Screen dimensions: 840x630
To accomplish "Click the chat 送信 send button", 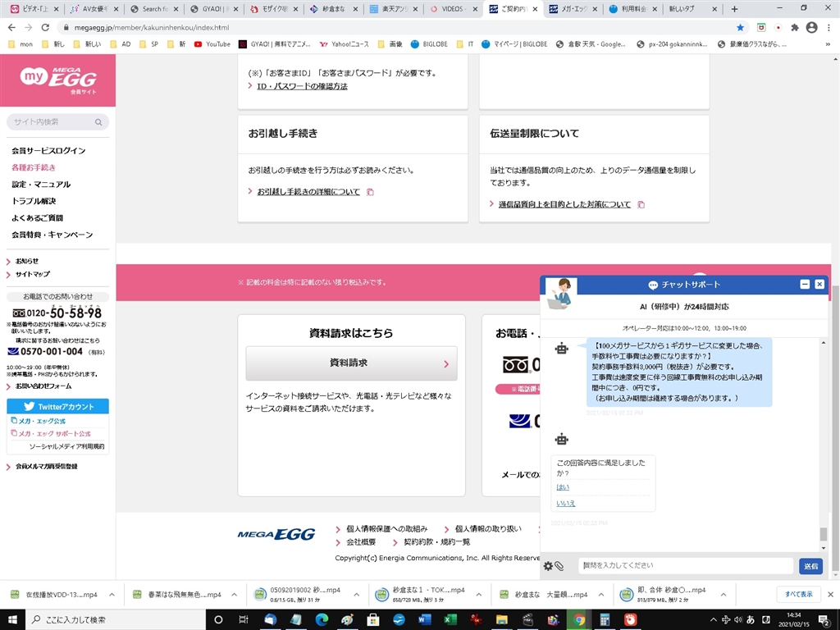I will click(811, 566).
